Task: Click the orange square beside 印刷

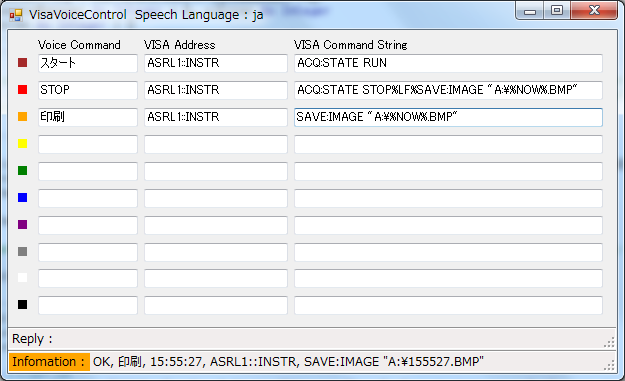Action: [x=23, y=116]
